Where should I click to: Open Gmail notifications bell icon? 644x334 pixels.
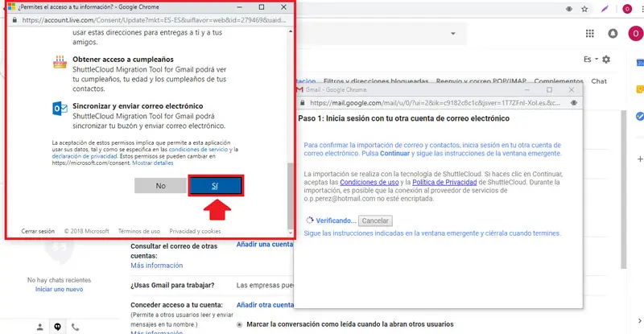pos(613,34)
